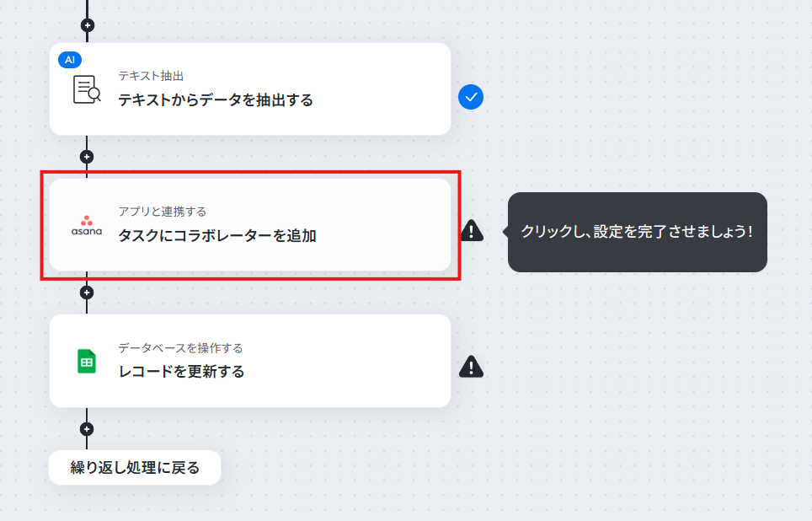
Task: Click the クリックし、設定を完了させましょう tooltip
Action: coord(637,232)
